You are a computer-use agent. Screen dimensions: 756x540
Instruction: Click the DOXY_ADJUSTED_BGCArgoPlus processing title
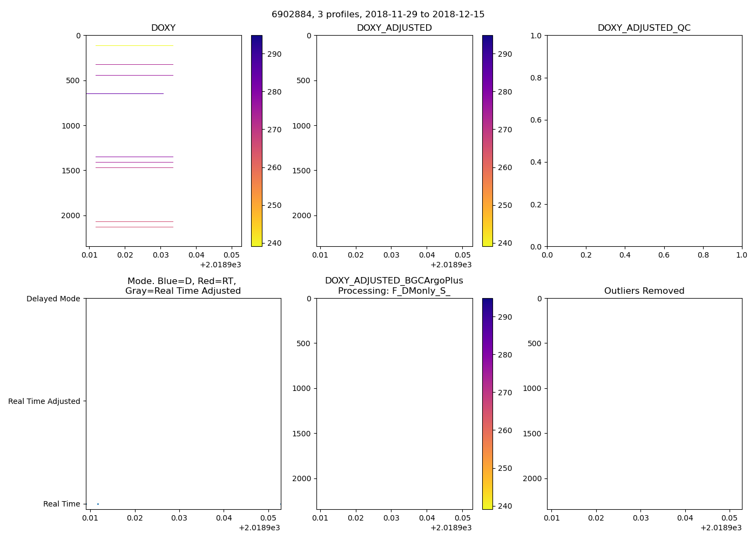coord(394,286)
